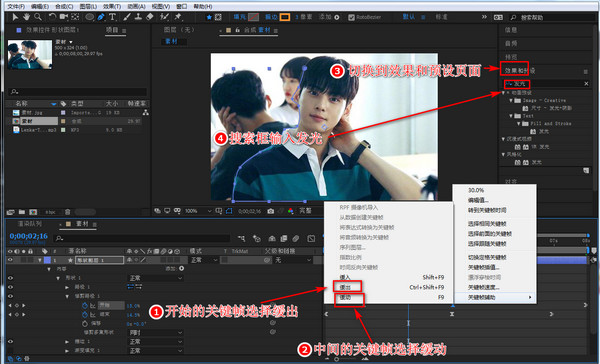Click the blue star shape icon in toolbar
This screenshot has height=364, width=600.
(209, 17)
